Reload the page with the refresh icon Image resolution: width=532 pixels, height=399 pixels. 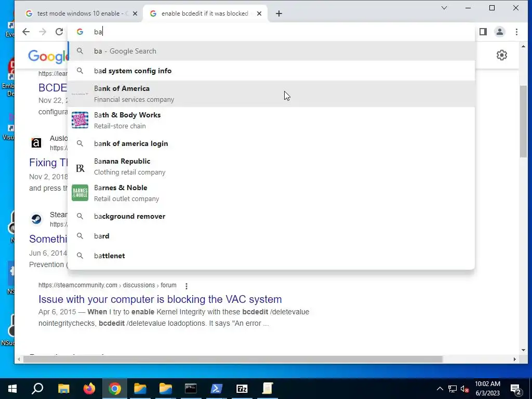[x=59, y=32]
